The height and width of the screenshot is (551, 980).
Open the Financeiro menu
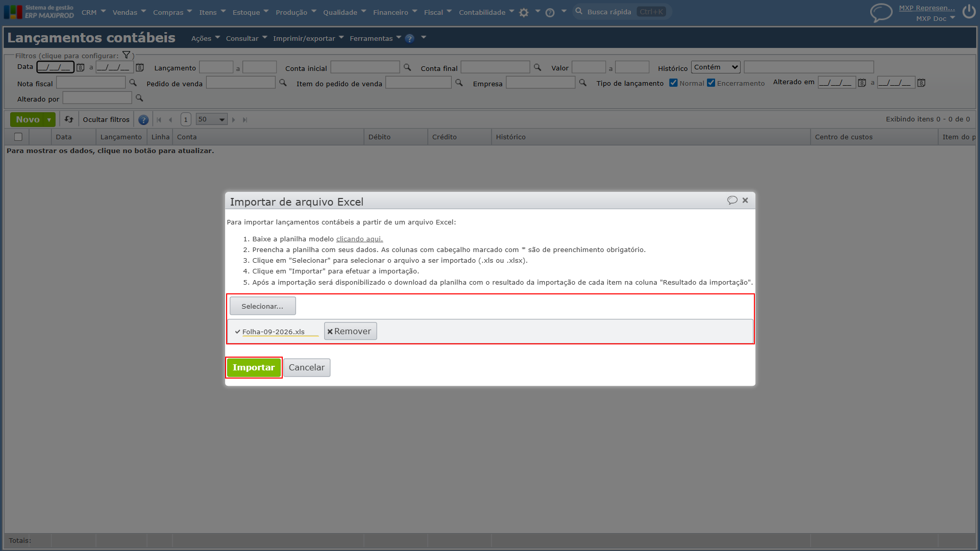395,12
